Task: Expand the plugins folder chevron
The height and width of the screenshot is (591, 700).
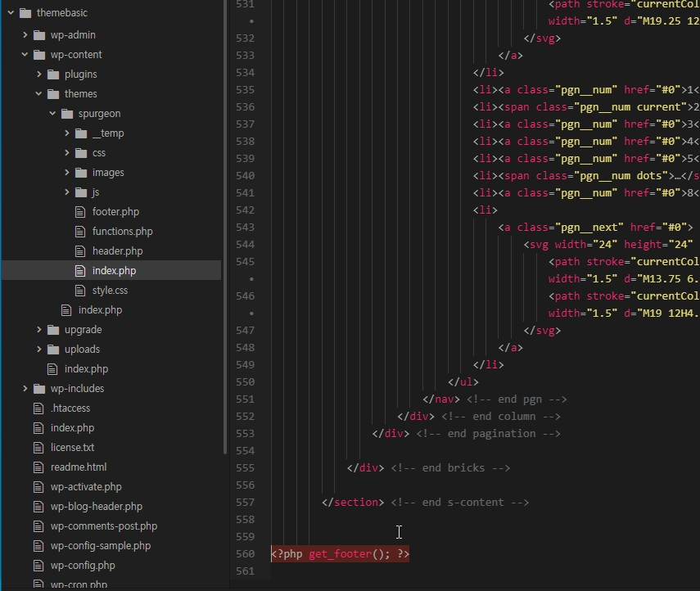Action: (x=39, y=74)
